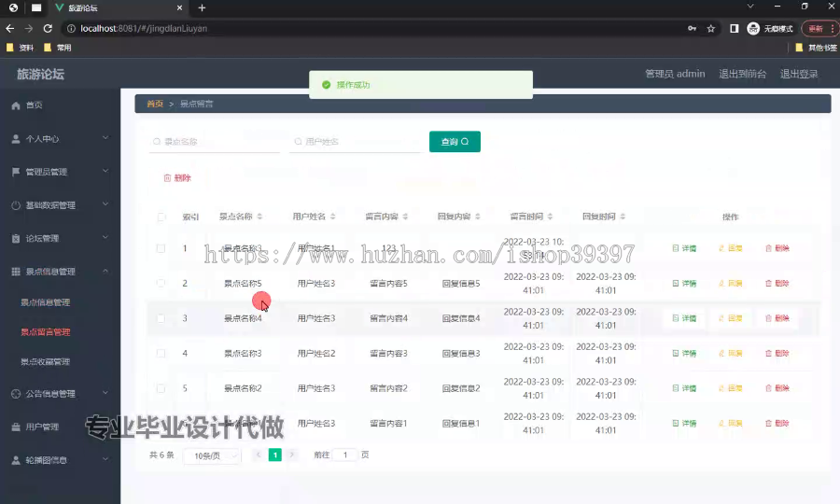Viewport: 840px width, 504px height.
Task: Go back with the browser back arrow
Action: pyautogui.click(x=9, y=28)
